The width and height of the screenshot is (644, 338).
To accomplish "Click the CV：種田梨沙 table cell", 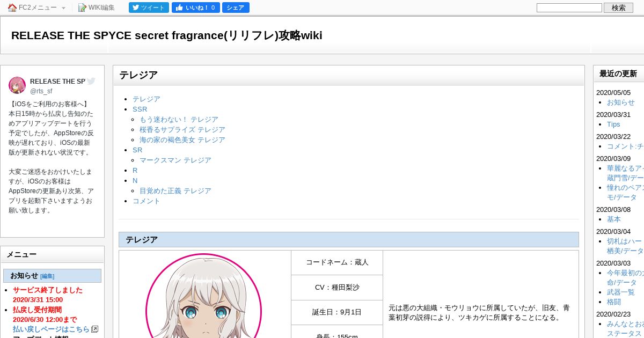I will (x=337, y=288).
